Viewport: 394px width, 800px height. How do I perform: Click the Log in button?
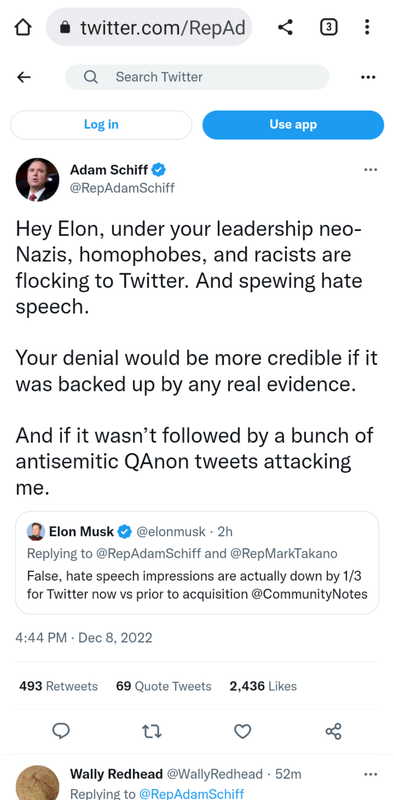click(x=101, y=125)
